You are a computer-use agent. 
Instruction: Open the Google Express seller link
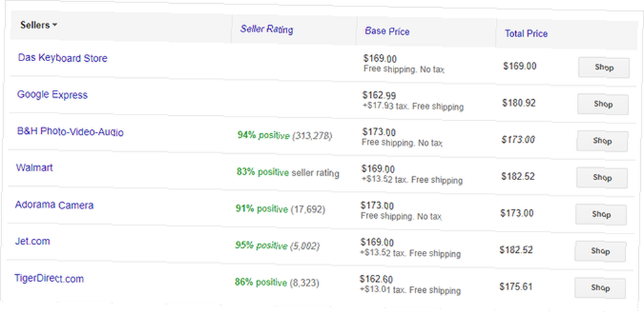tap(52, 95)
